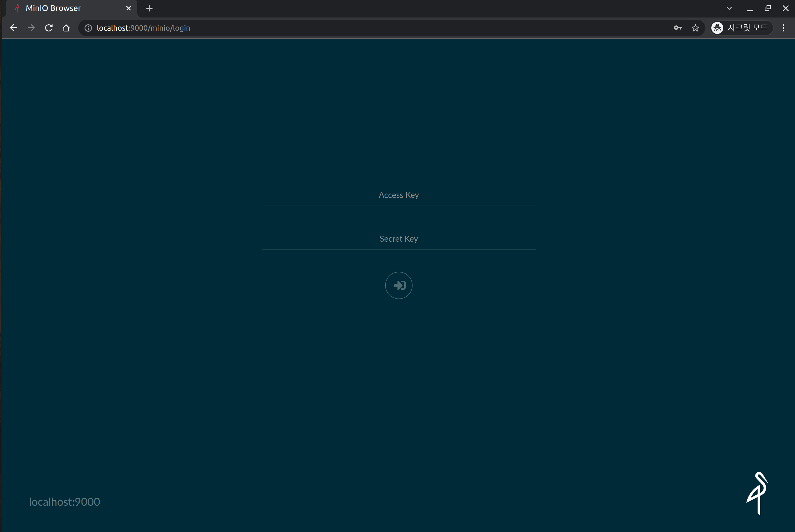Restore down the browser window

point(767,8)
